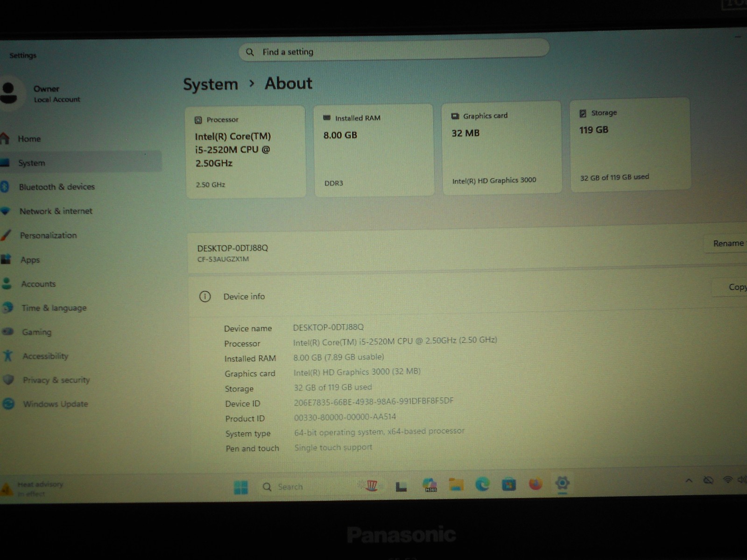The image size is (747, 560).
Task: Click the Home house icon
Action: 4,138
